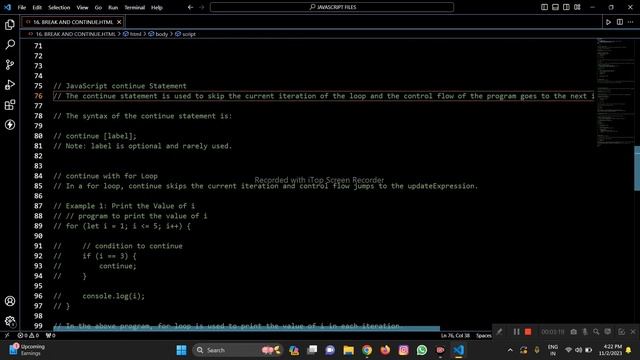640x360 pixels.
Task: Expand the html breadcrumb
Action: [x=132, y=34]
